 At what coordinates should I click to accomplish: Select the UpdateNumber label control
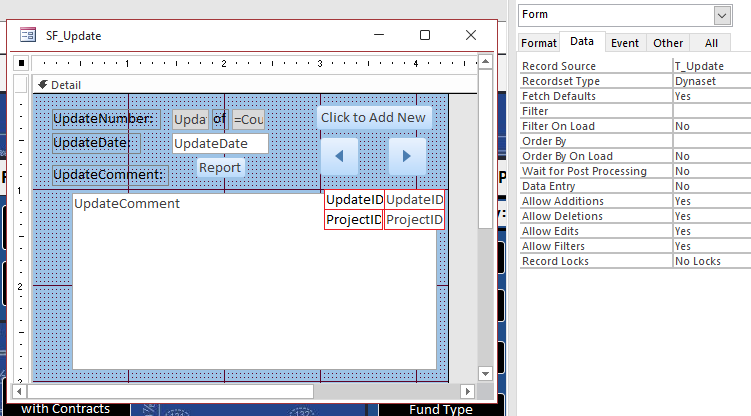[106, 119]
